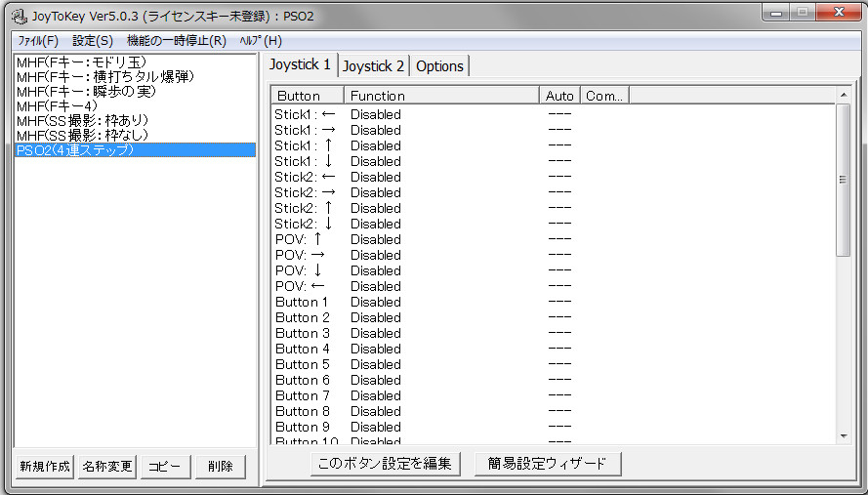Viewport: 868px width, 495px height.
Task: Select profile MHF(Fキー:横打ちタル爆弾)
Action: click(135, 76)
